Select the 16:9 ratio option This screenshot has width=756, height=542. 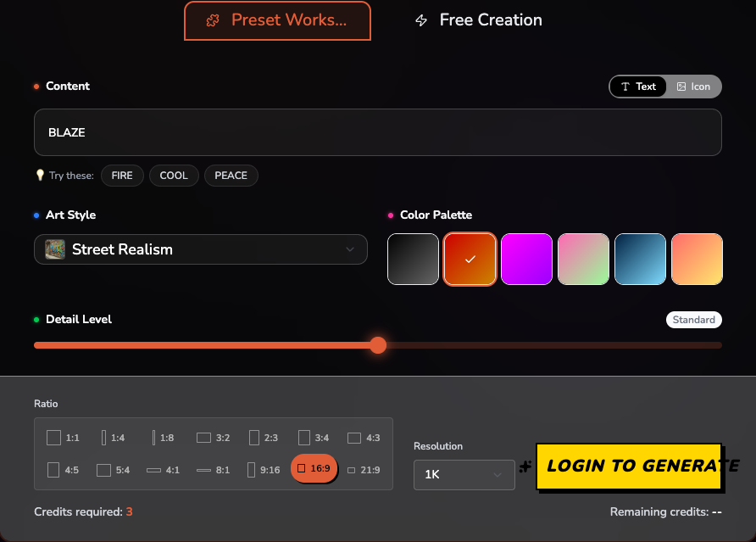[x=314, y=468]
